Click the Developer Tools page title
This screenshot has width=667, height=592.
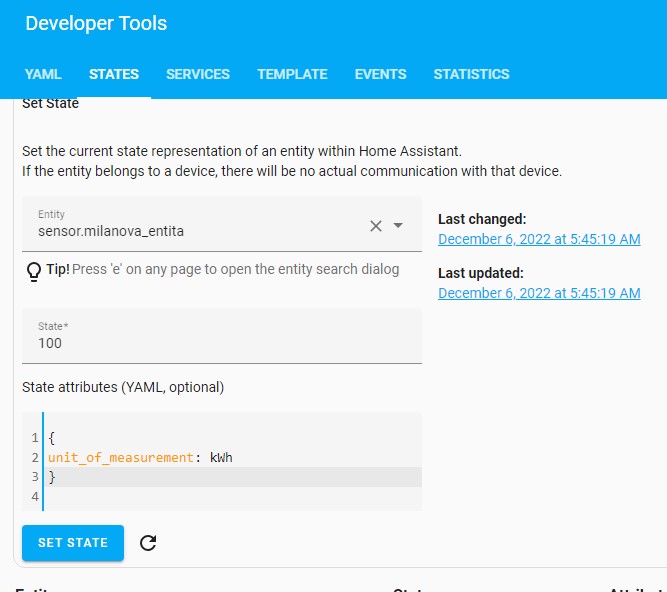(96, 23)
